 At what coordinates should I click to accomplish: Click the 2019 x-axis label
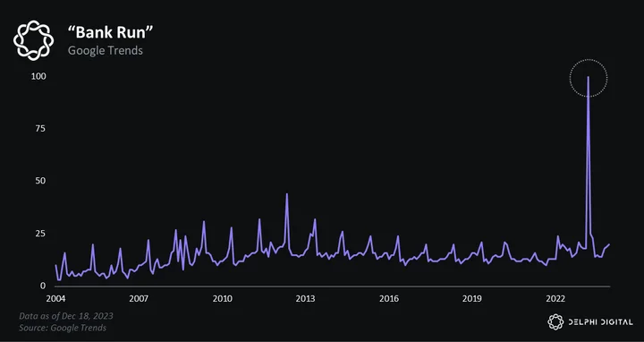[472, 298]
